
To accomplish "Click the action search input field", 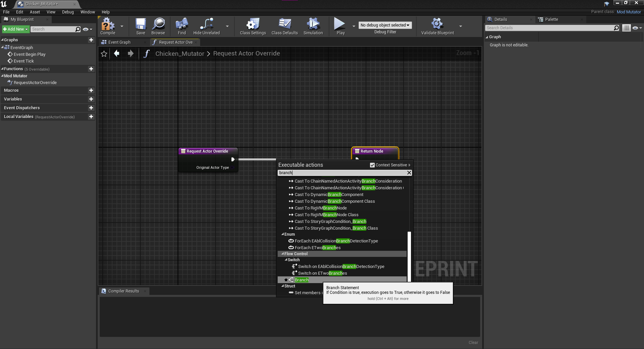I will click(x=342, y=172).
